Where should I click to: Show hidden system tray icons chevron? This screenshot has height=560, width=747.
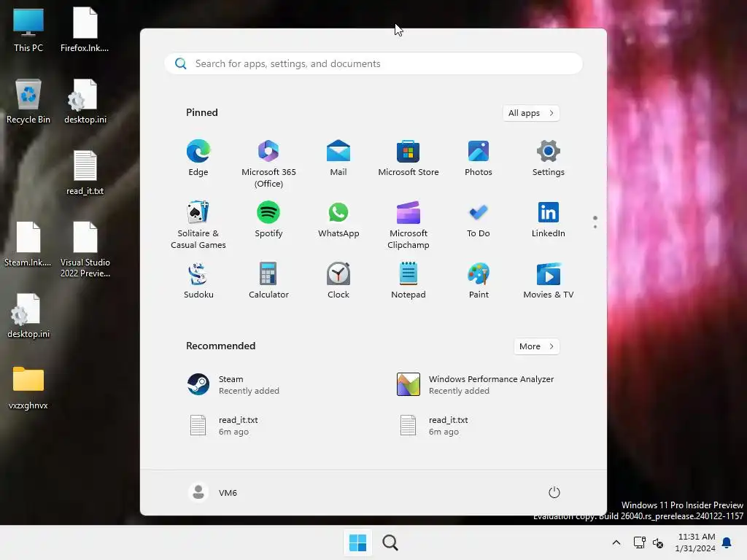(616, 542)
